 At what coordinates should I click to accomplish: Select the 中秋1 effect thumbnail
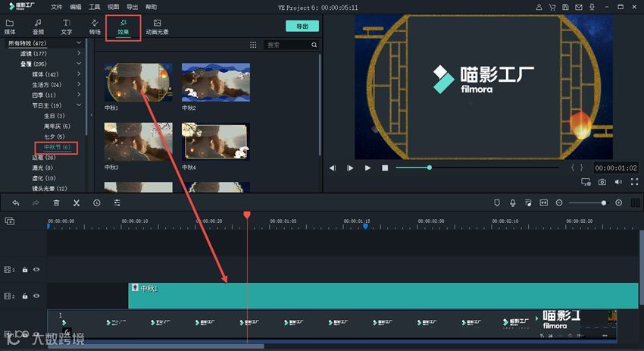point(138,82)
